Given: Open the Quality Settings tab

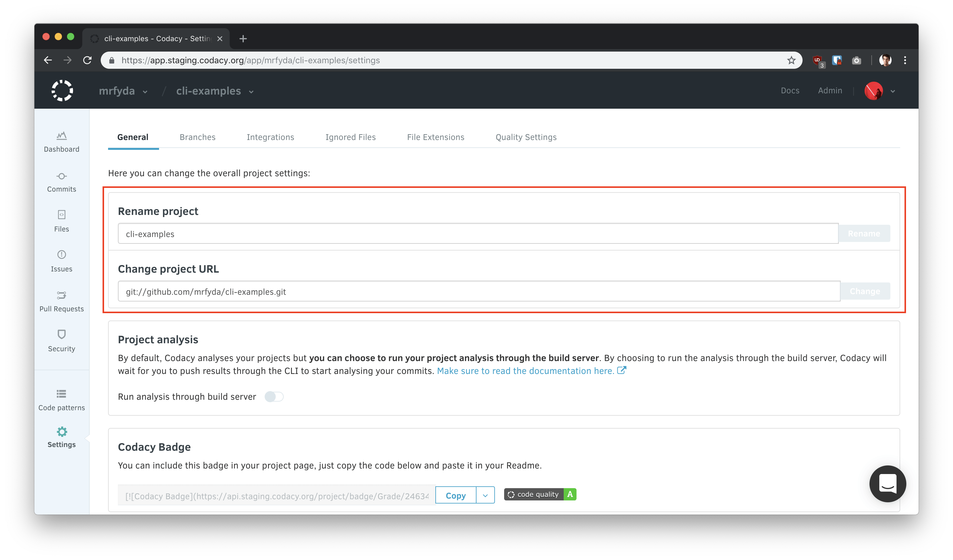Looking at the screenshot, I should click(x=526, y=137).
